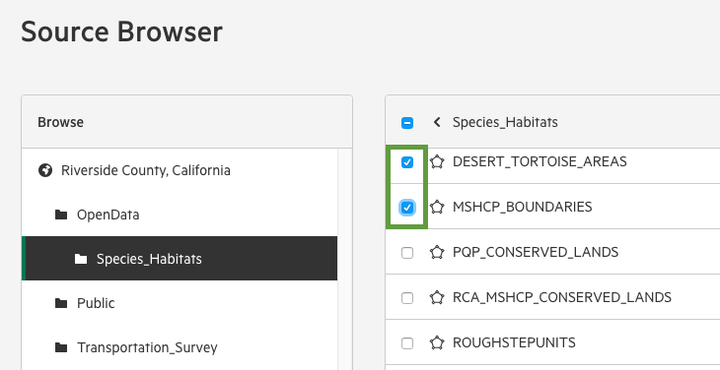
Task: Click polygon icon beside RCA_MSHCP_CONSERVED_LANDS
Action: pyautogui.click(x=437, y=297)
